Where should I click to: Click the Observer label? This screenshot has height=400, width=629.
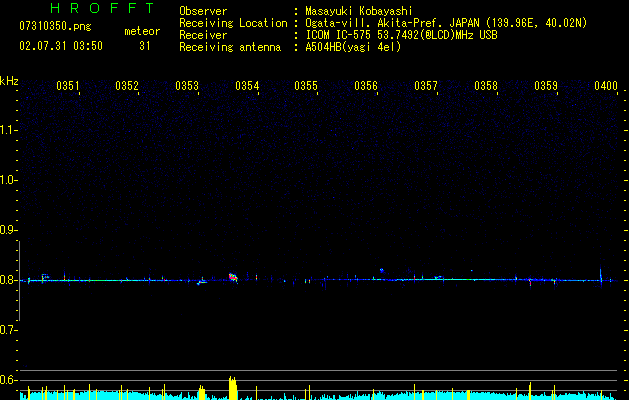[203, 11]
